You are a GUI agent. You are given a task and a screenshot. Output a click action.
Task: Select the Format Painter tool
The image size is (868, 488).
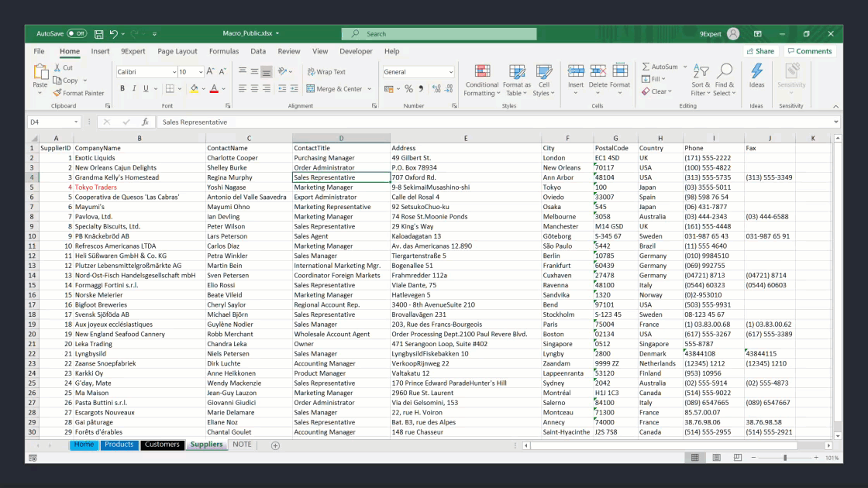pyautogui.click(x=78, y=93)
